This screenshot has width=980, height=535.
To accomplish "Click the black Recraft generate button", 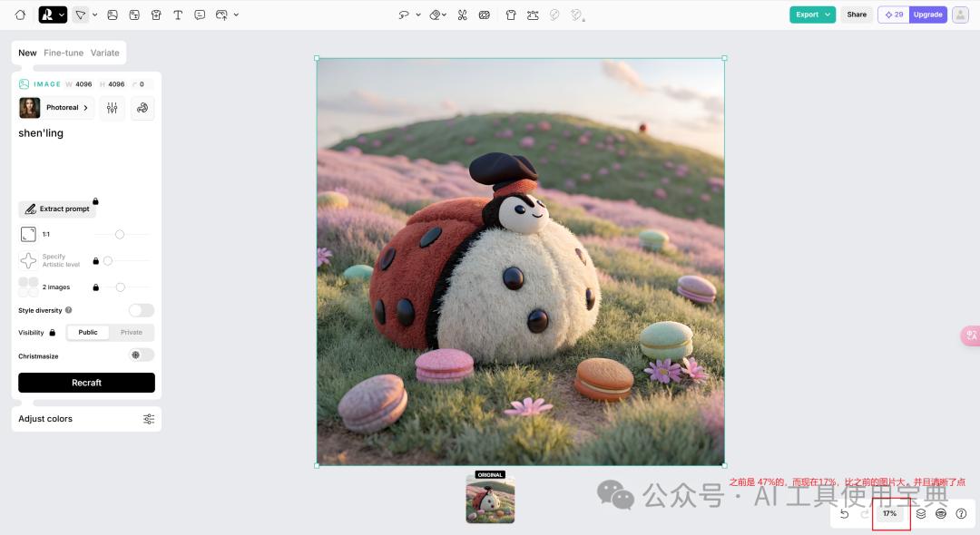I will tap(86, 383).
